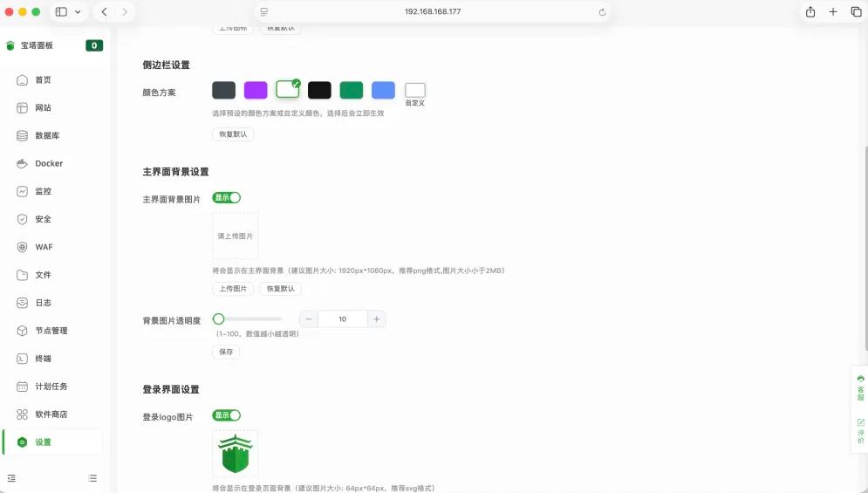Click the 设置 gear icon

point(22,442)
